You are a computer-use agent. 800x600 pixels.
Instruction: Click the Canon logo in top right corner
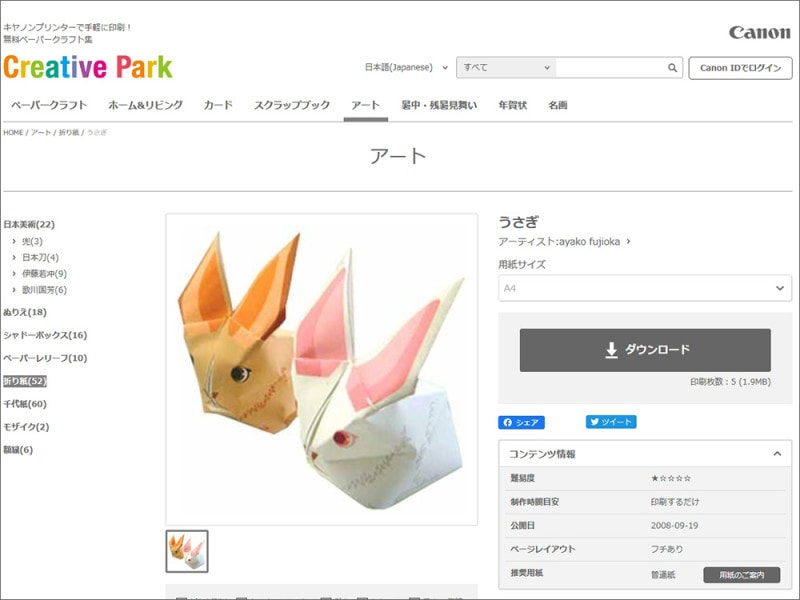pyautogui.click(x=759, y=31)
